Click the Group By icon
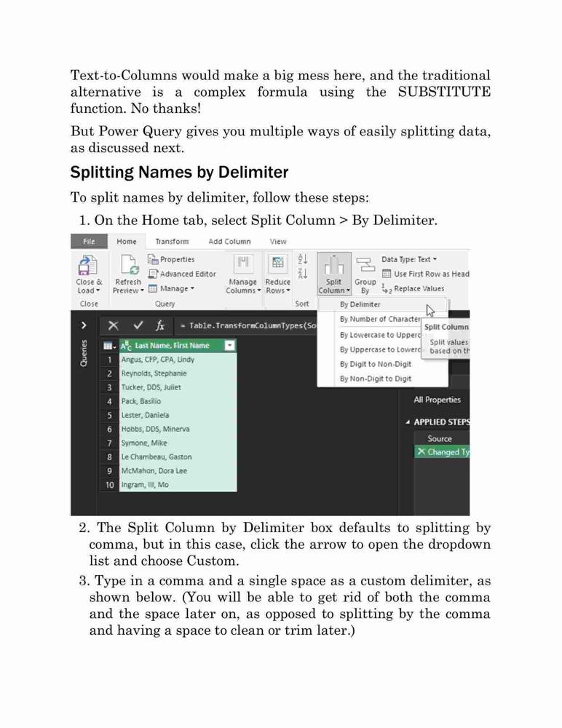Screen dimensions: 562x728 point(365,265)
